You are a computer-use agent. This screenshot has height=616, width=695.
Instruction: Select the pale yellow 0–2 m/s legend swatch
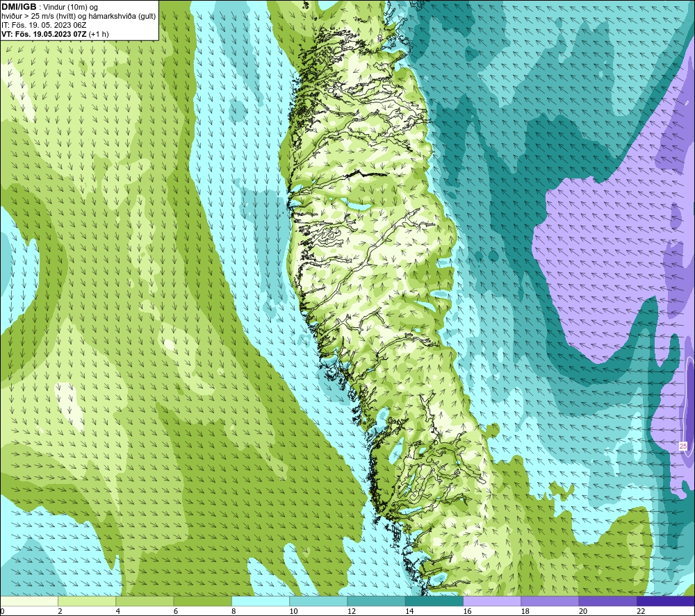(28, 601)
